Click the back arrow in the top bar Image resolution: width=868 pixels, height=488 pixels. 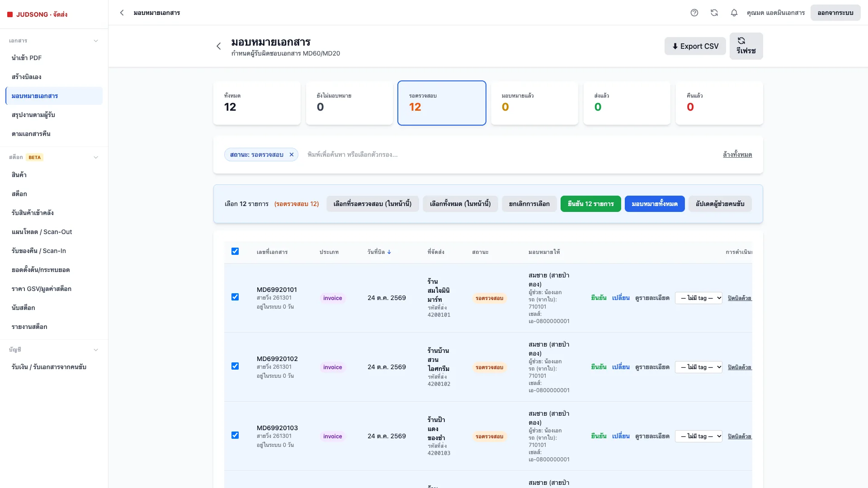click(122, 13)
